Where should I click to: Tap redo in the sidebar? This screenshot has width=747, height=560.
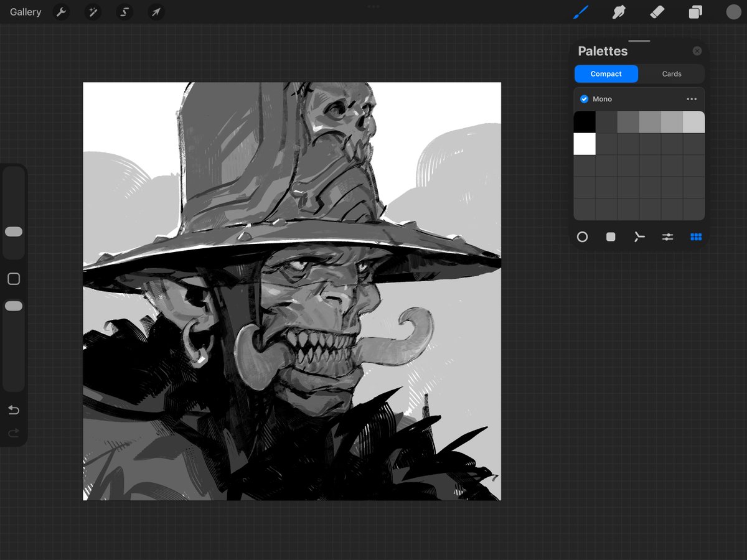point(14,432)
